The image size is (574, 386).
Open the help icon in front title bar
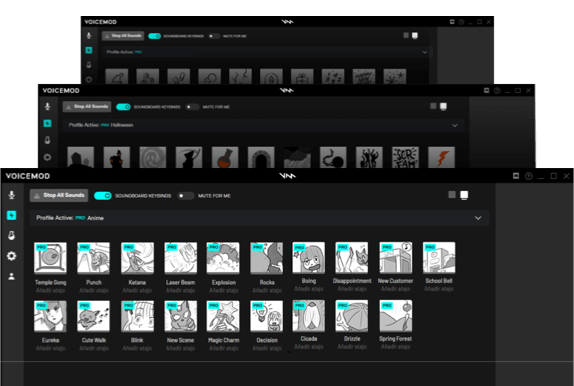pos(529,176)
